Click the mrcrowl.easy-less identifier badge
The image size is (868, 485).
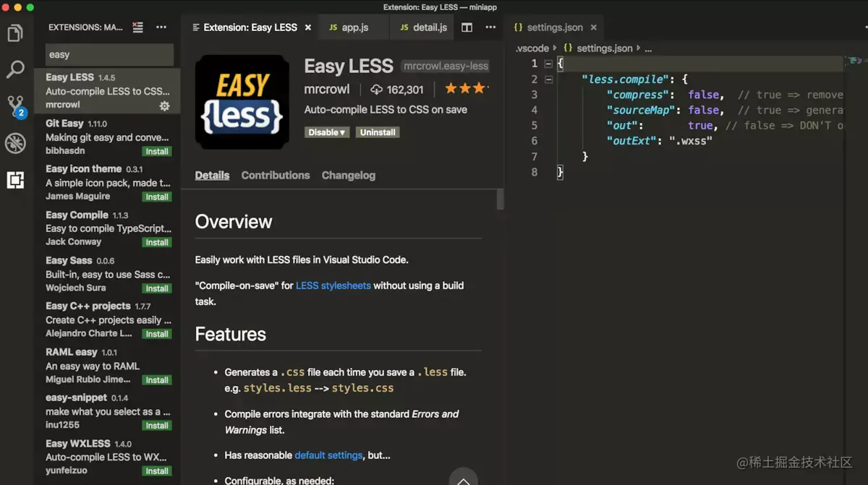pyautogui.click(x=446, y=66)
